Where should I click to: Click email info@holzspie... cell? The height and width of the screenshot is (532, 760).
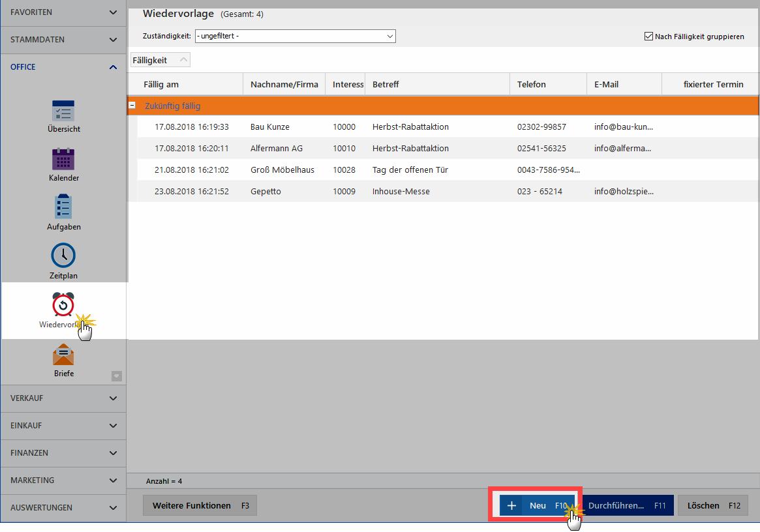[x=624, y=192]
